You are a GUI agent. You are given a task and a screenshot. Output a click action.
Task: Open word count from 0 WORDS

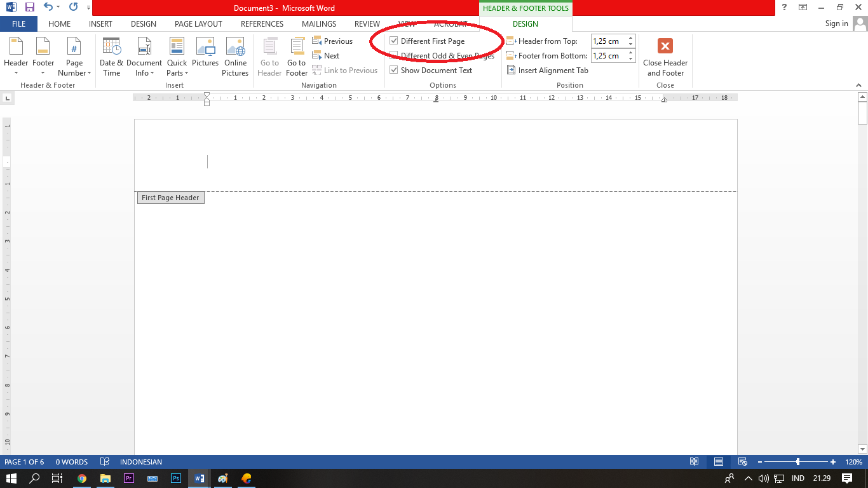72,462
